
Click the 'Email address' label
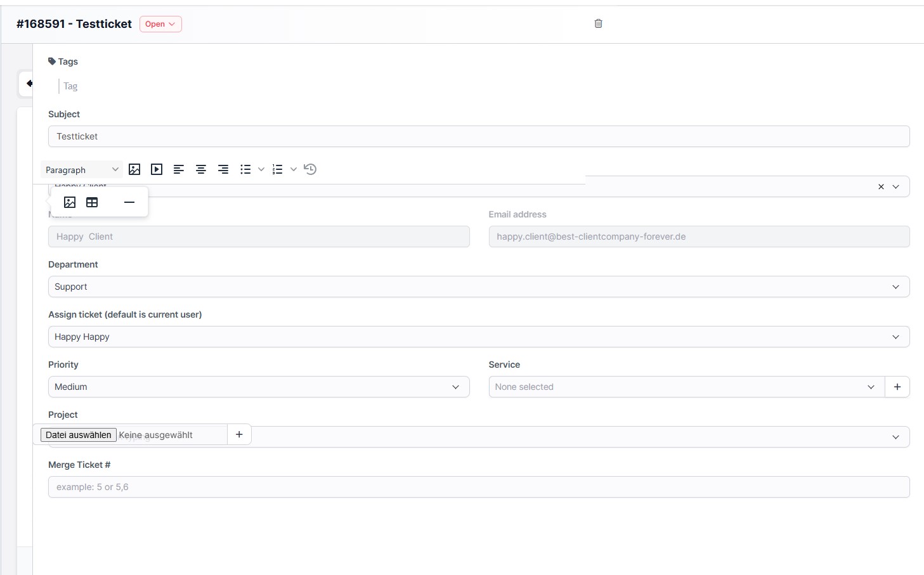[x=517, y=214]
